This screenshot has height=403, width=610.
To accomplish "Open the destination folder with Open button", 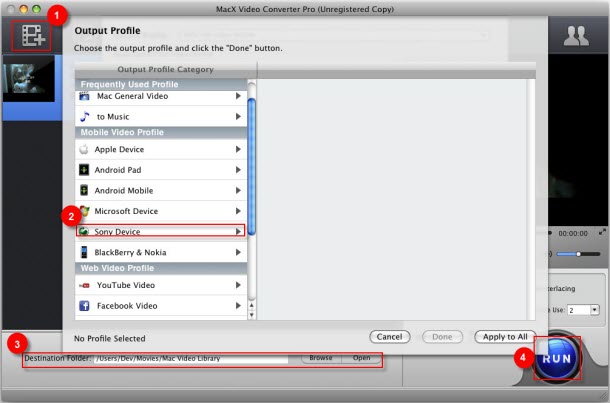I will (361, 358).
